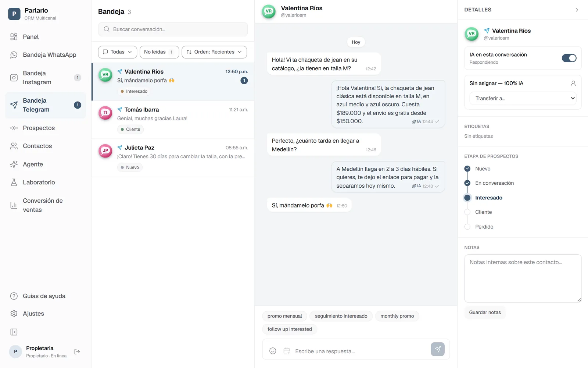Open the Contactos people icon
This screenshot has height=368, width=588.
(14, 146)
